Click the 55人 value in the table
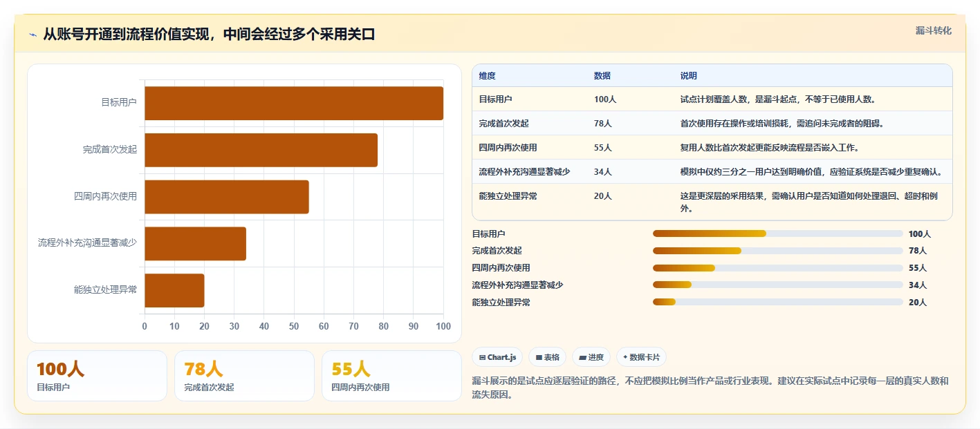This screenshot has height=429, width=980. pyautogui.click(x=603, y=148)
